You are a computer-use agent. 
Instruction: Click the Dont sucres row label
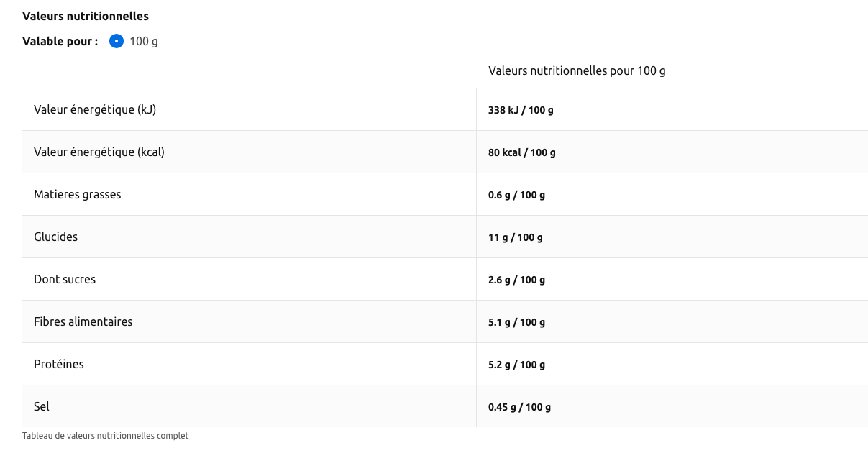(x=65, y=279)
